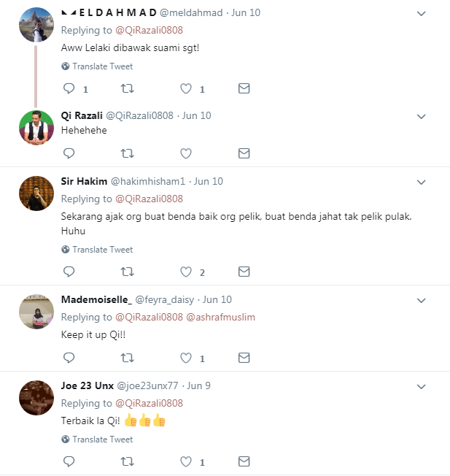Reply to Qi Razali's Hehehehe tweet
450x476 pixels.
click(69, 153)
